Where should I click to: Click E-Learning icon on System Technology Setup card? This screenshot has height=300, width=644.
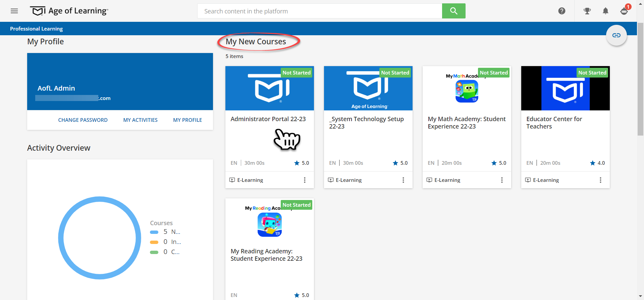(331, 180)
